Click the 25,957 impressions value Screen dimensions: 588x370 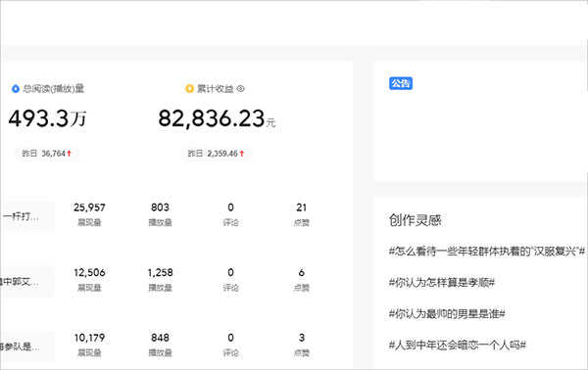[x=89, y=208]
